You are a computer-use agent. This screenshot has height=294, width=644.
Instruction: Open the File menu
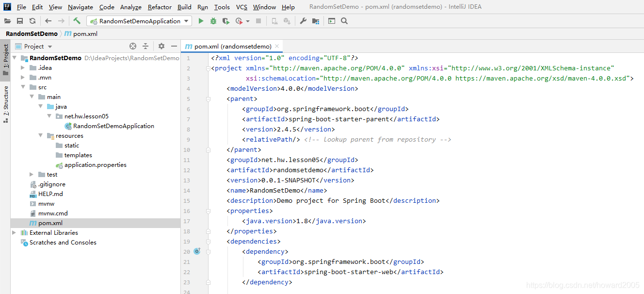pyautogui.click(x=21, y=7)
